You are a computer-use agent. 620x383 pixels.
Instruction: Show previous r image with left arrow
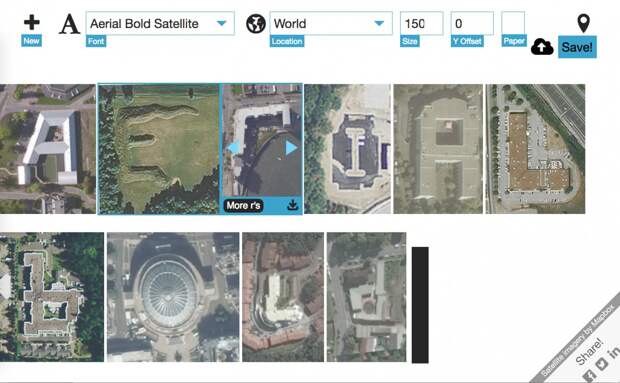coord(233,147)
